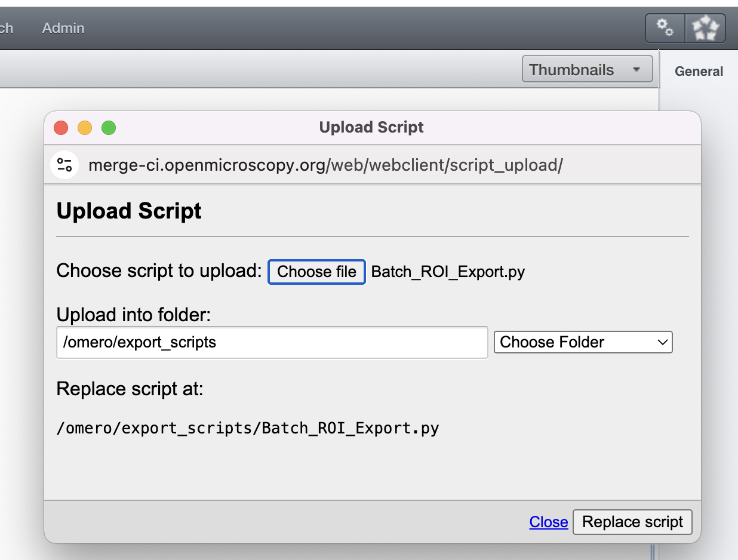Click the upload folder path input field

[272, 342]
